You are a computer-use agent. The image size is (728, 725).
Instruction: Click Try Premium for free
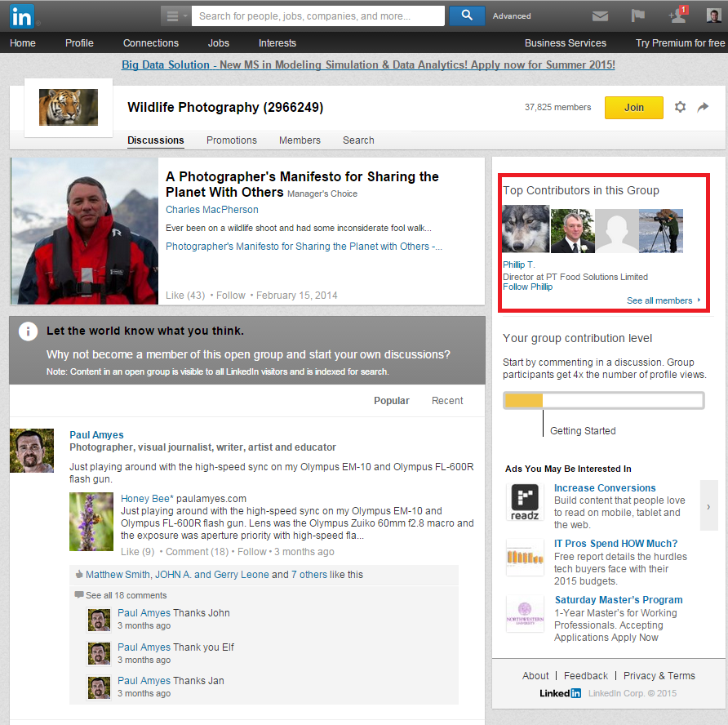coord(680,43)
